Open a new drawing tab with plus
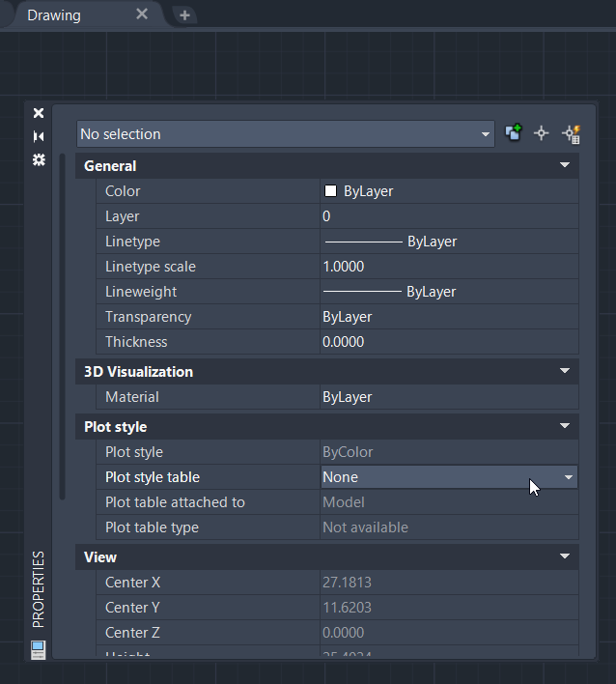The image size is (616, 684). coord(185,15)
